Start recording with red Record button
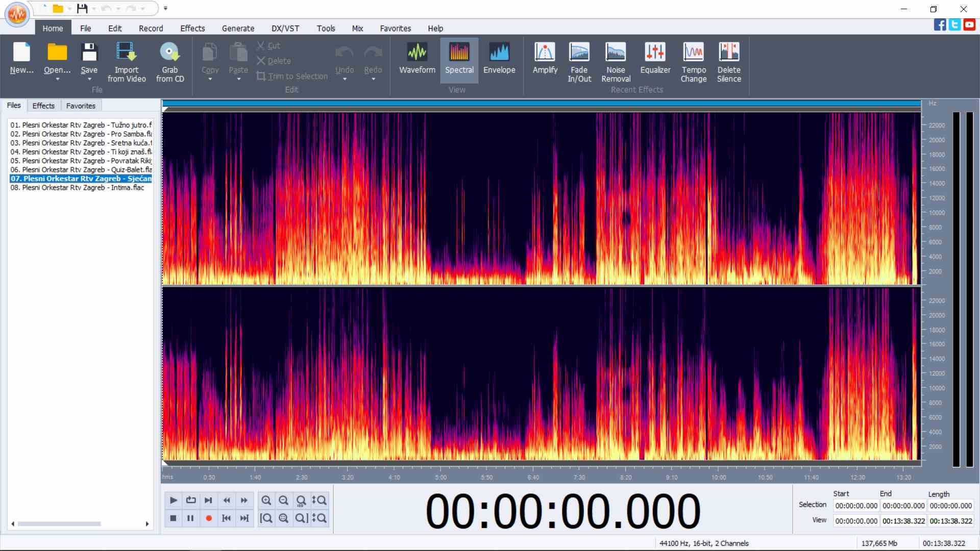The image size is (980, 551). 208,518
